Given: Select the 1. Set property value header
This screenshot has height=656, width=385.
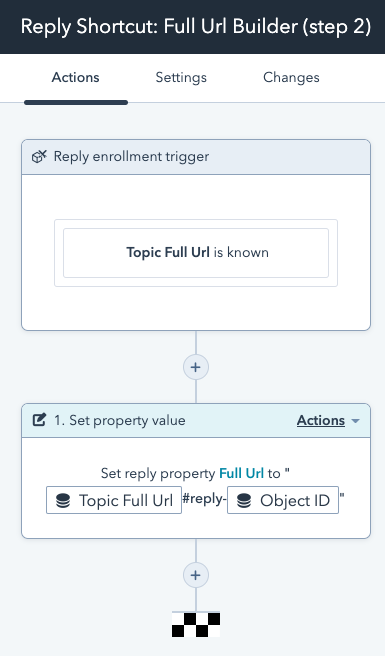Looking at the screenshot, I should 196,420.
